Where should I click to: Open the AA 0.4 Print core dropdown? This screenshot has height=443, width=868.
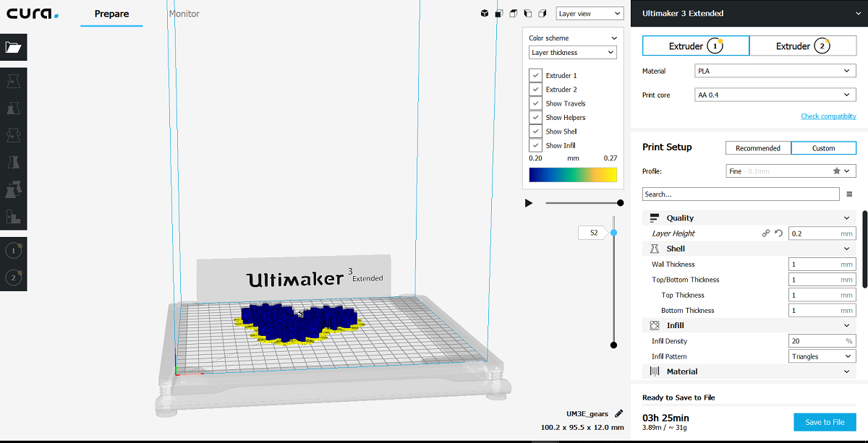coord(775,95)
